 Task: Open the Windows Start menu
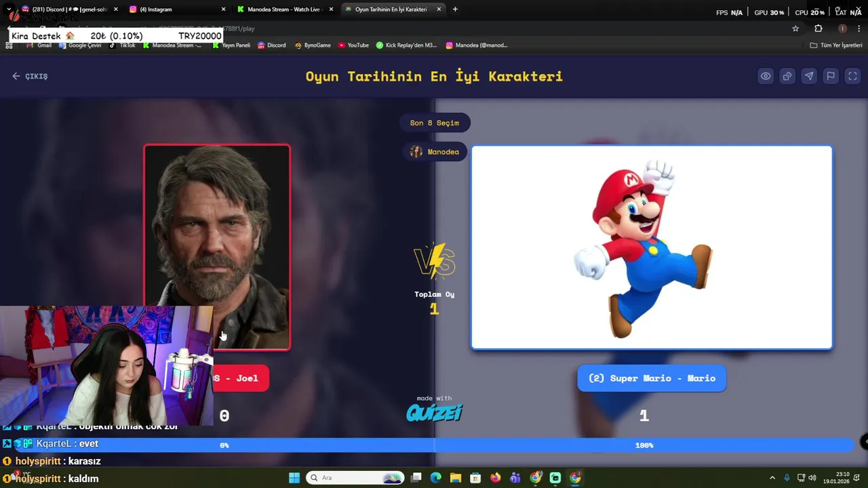click(x=294, y=478)
